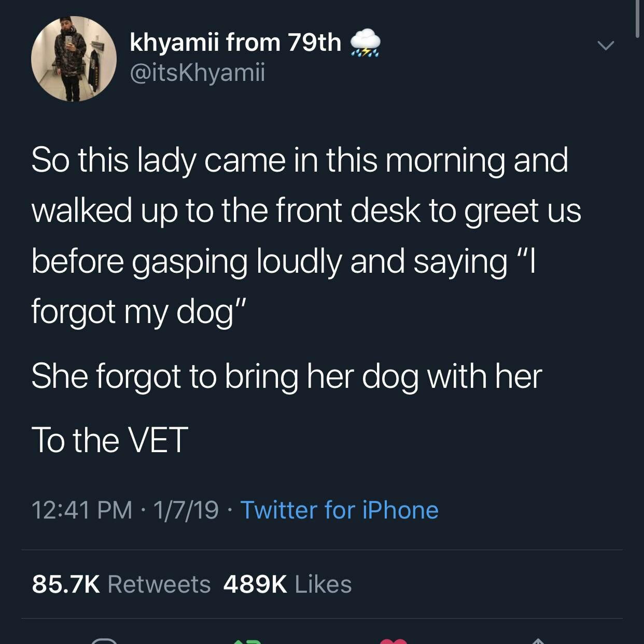Tap the red heart like icon
644x644 pixels.
pyautogui.click(x=394, y=641)
